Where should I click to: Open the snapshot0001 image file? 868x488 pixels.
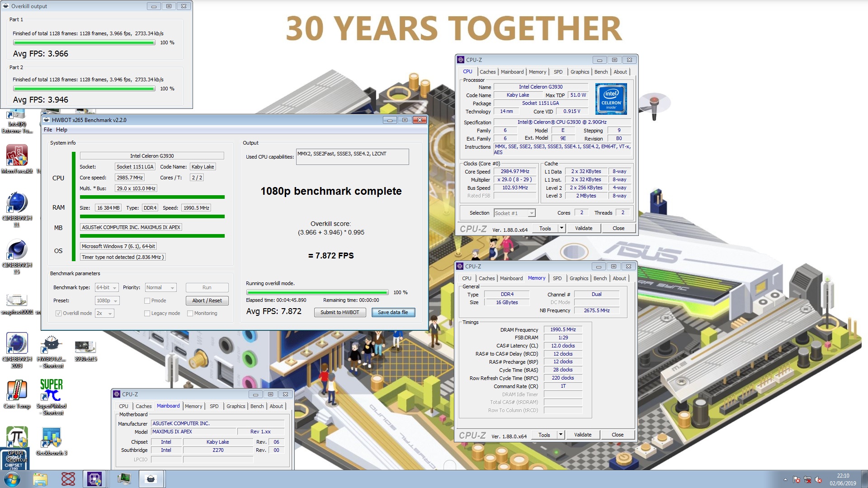click(x=17, y=304)
